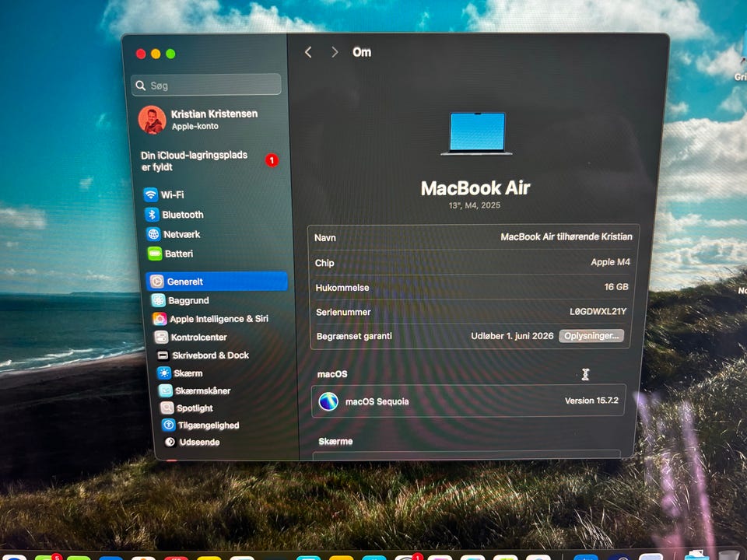Open Wi-Fi settings icon
Image resolution: width=747 pixels, height=560 pixels.
150,194
